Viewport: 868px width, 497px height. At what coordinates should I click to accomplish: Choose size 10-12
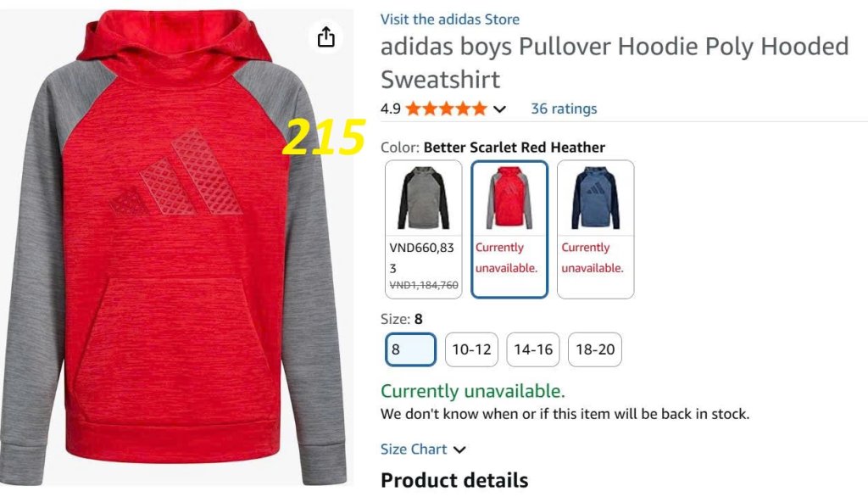tap(471, 349)
